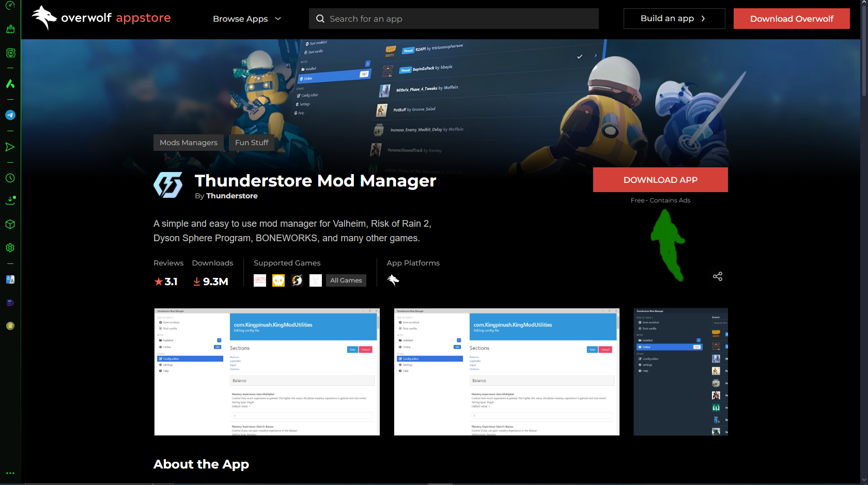This screenshot has height=485, width=868.
Task: Click the Download Overwolf button
Action: tap(792, 19)
